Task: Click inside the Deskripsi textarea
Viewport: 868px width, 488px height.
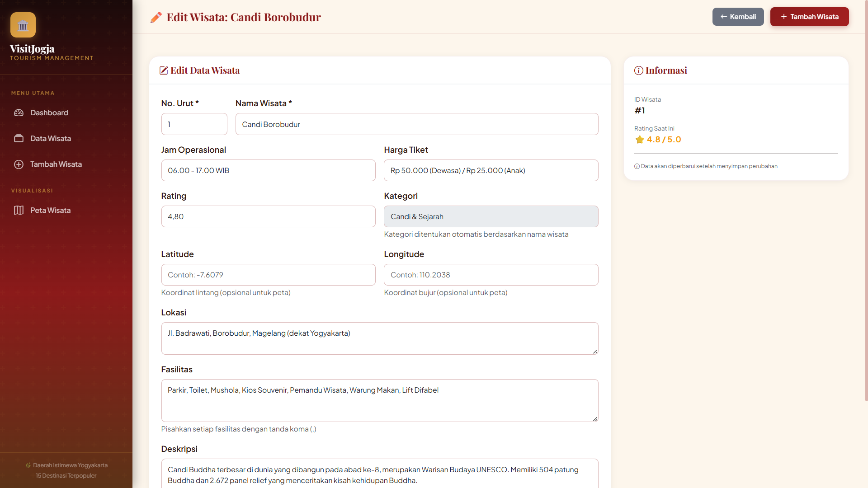Action: pos(380,474)
